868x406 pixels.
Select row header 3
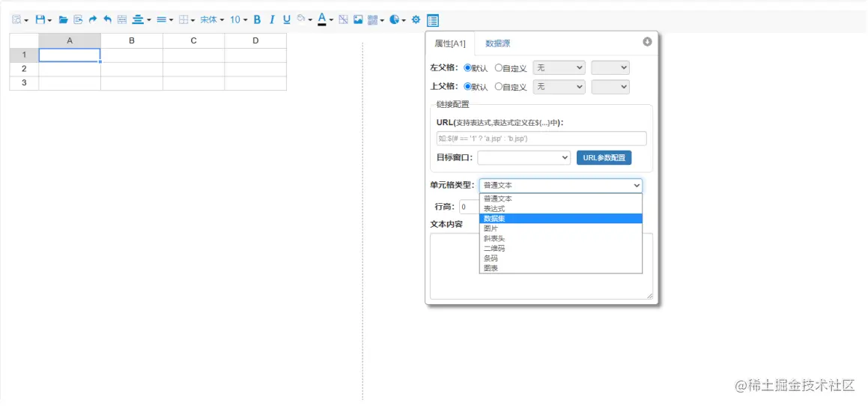pos(25,83)
